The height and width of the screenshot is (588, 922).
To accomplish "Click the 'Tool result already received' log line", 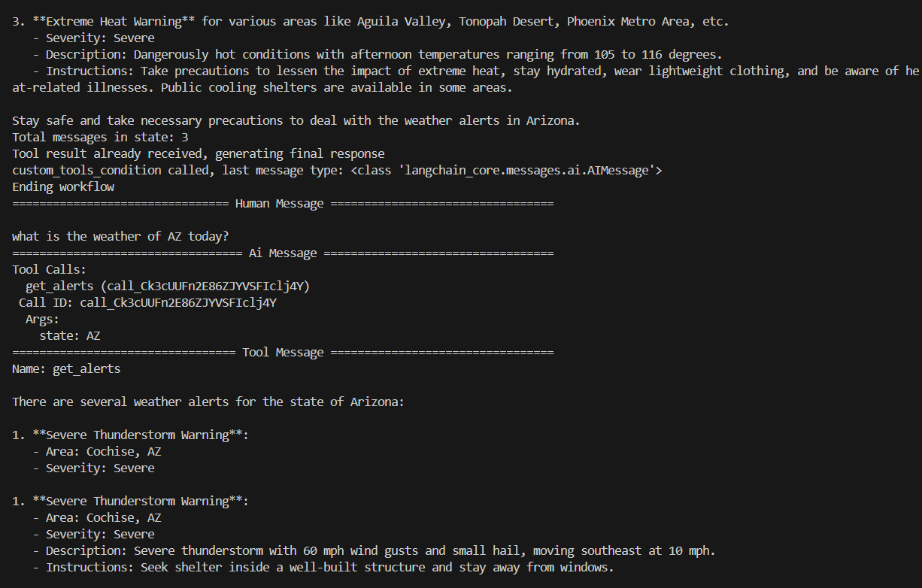I will (x=198, y=153).
